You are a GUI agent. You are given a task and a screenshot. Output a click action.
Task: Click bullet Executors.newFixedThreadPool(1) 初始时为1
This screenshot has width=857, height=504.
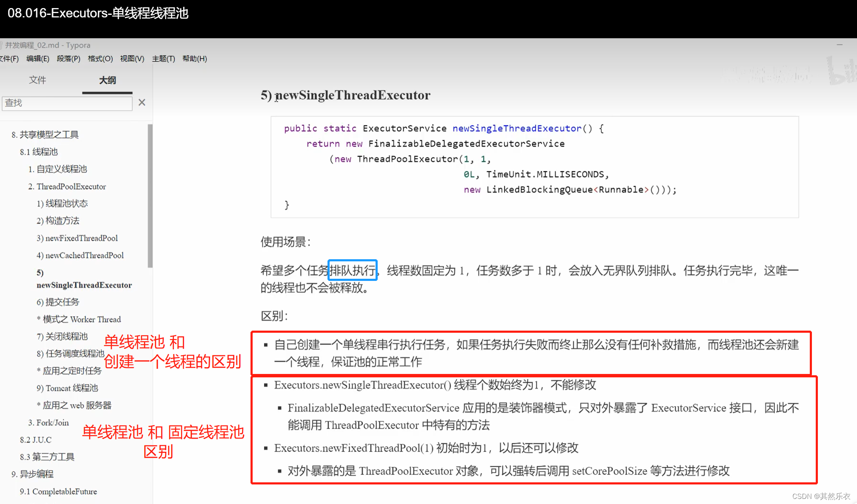coord(426,448)
